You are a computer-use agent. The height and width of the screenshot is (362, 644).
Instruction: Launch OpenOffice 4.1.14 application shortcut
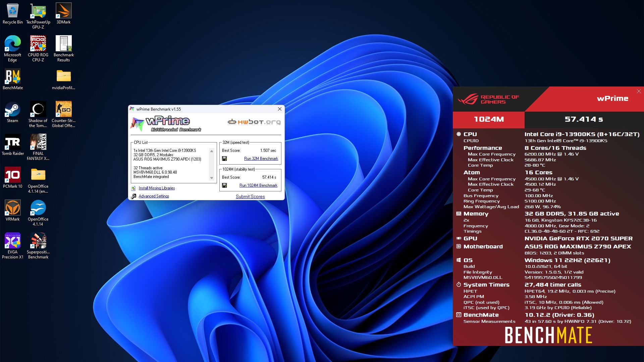pos(38,213)
